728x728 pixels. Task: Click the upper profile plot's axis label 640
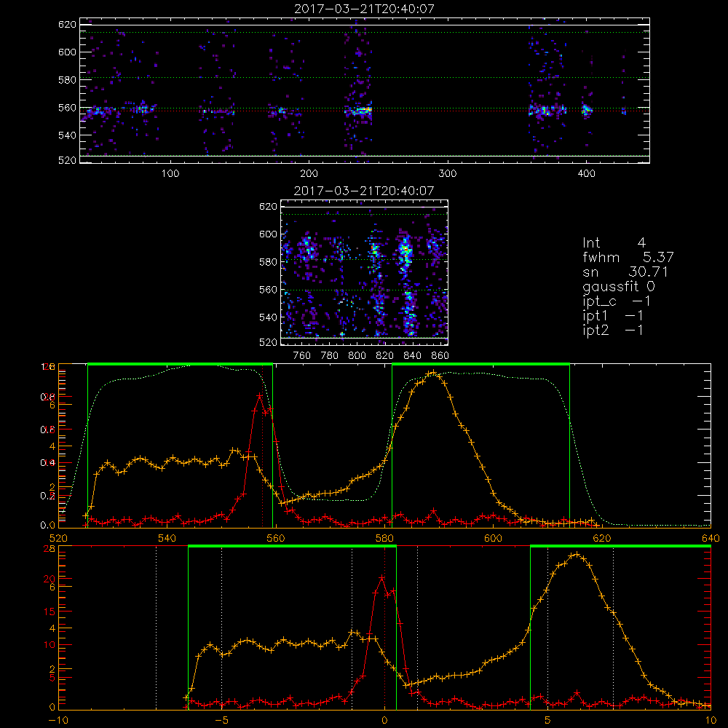click(711, 538)
